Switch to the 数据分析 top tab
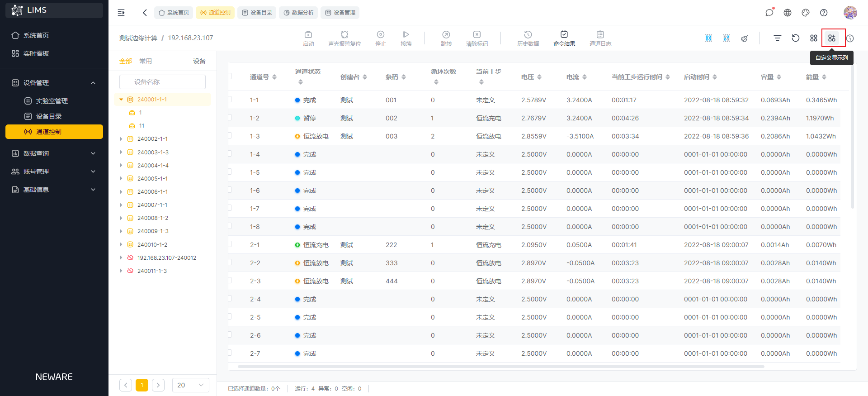Viewport: 868px width, 396px height. pos(298,13)
